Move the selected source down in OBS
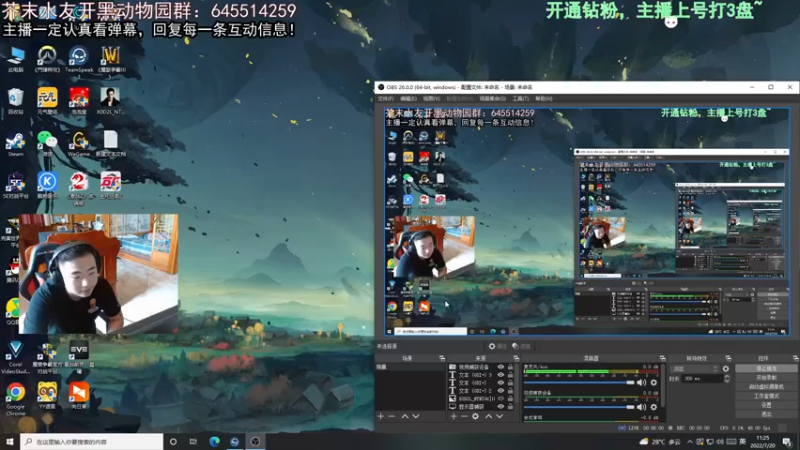800x450 pixels. (x=499, y=416)
